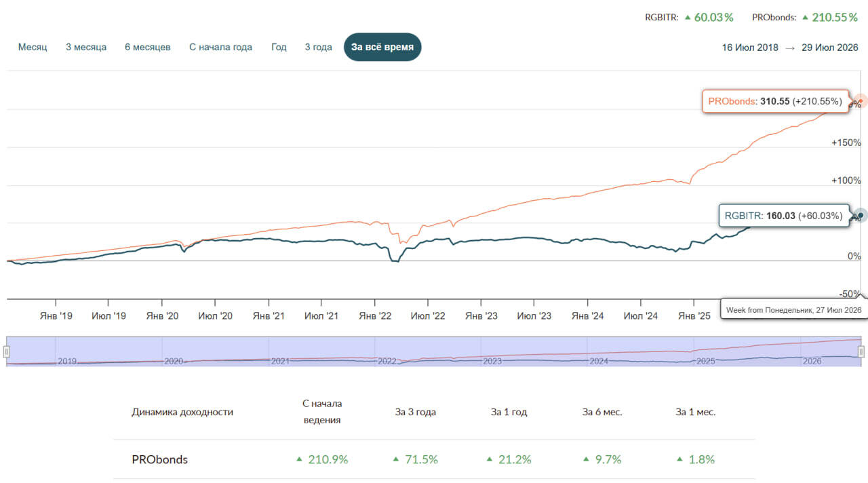
Task: Click the За 3 года column header
Action: tap(416, 412)
